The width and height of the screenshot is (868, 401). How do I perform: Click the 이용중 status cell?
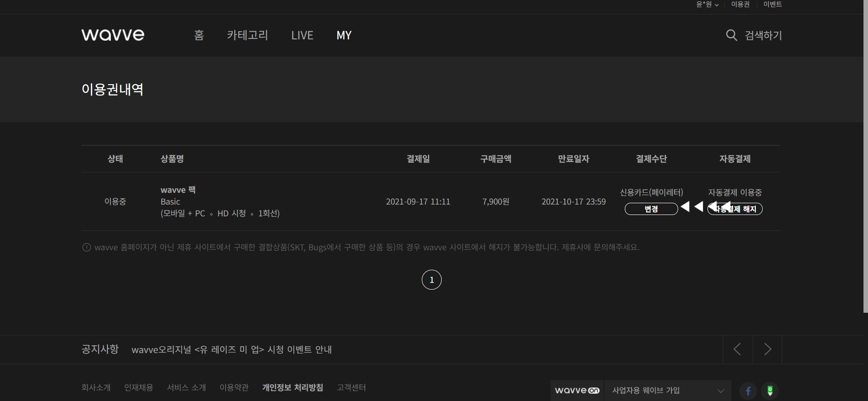pos(115,201)
